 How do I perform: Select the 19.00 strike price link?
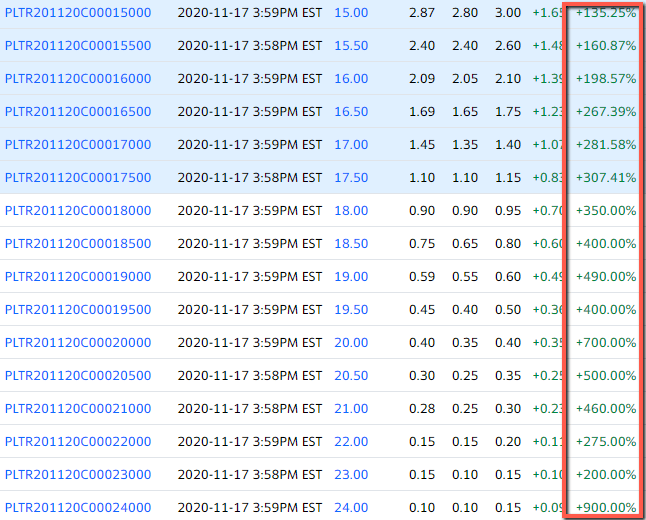pos(351,276)
